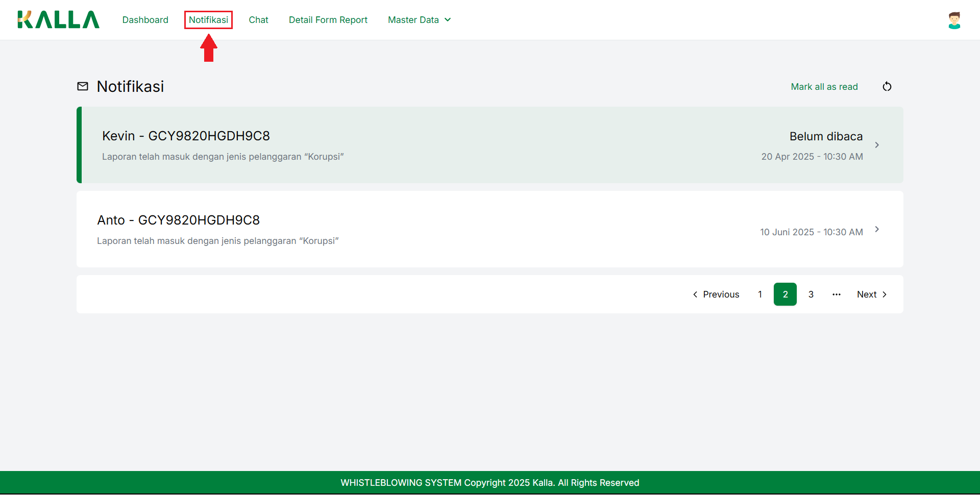This screenshot has height=495, width=980.
Task: Click the Kalla logo
Action: [x=58, y=20]
